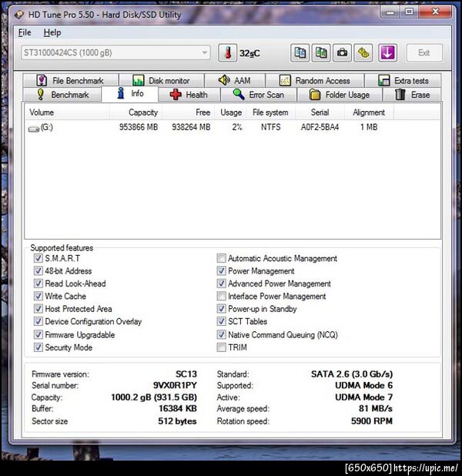Click the A0F2-5BA4 serial cell
The height and width of the screenshot is (476, 462).
320,127
